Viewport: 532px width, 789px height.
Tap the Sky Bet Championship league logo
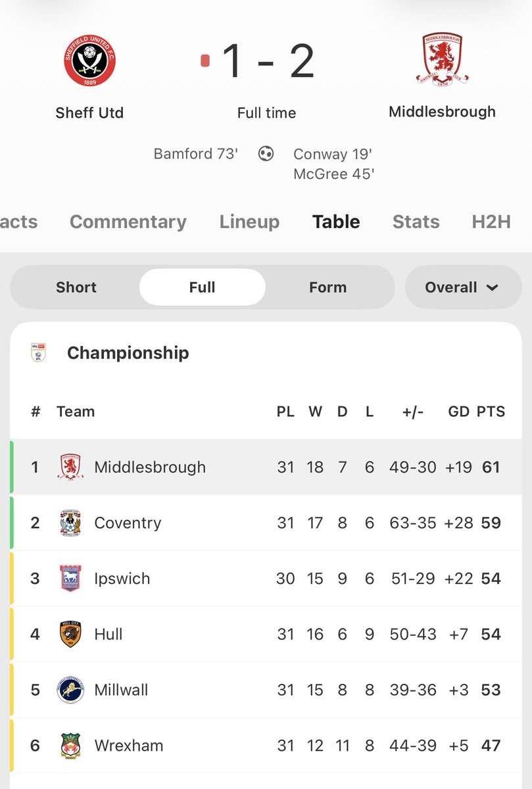pos(38,353)
